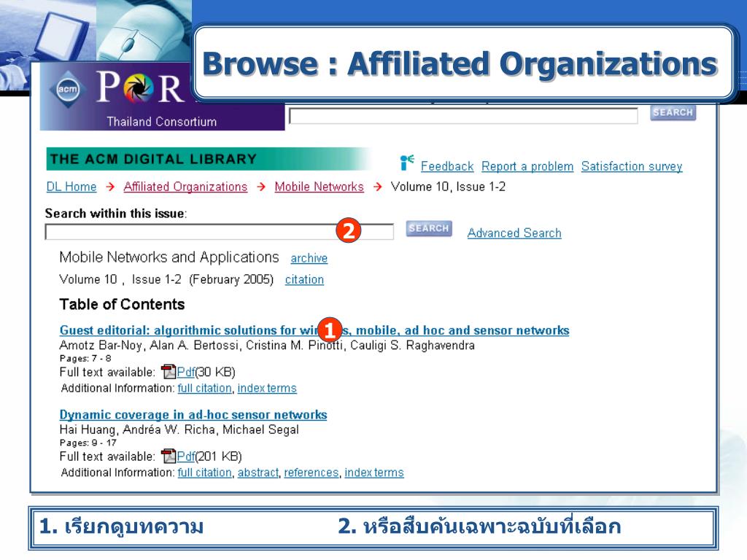Screen dimensions: 747x560
Task: Click the Mobile Networks and Applications title
Action: coord(169,257)
